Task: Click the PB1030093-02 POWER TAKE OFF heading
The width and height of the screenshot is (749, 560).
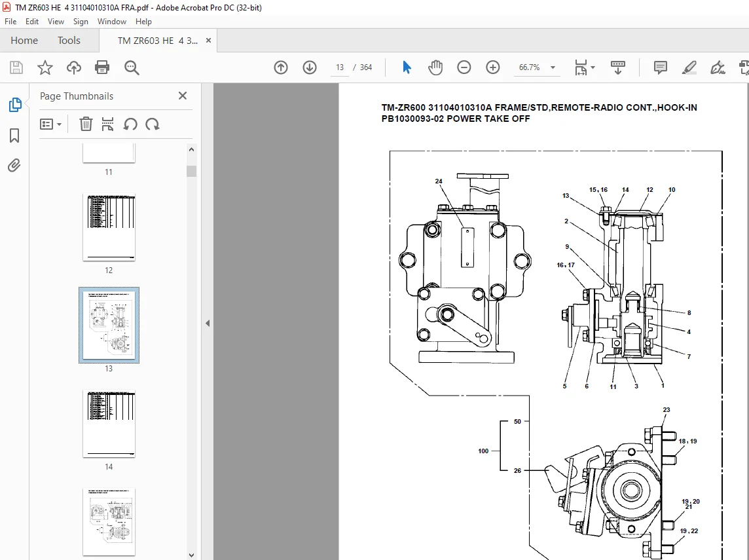Action: pyautogui.click(x=456, y=119)
